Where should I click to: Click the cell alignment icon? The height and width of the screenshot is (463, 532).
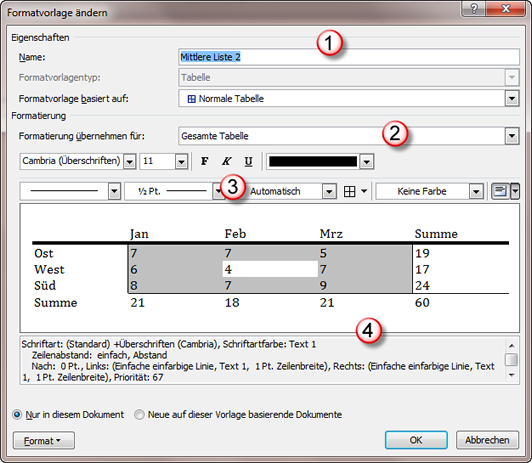(501, 191)
